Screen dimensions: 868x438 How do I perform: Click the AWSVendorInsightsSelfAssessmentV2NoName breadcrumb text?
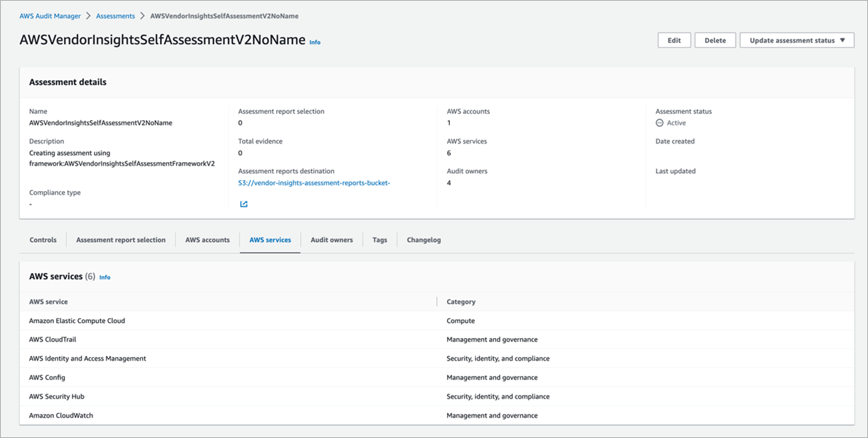point(224,16)
